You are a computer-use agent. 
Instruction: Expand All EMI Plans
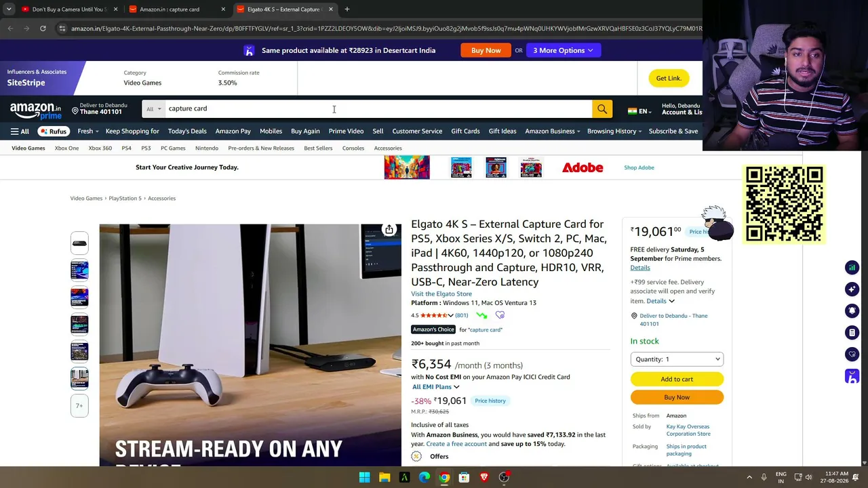click(x=435, y=387)
